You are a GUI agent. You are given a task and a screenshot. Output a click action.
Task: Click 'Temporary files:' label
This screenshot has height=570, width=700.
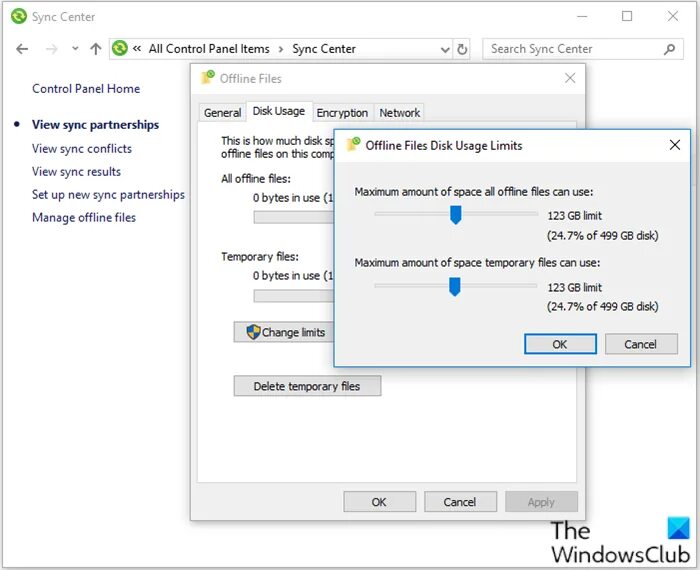(x=260, y=257)
